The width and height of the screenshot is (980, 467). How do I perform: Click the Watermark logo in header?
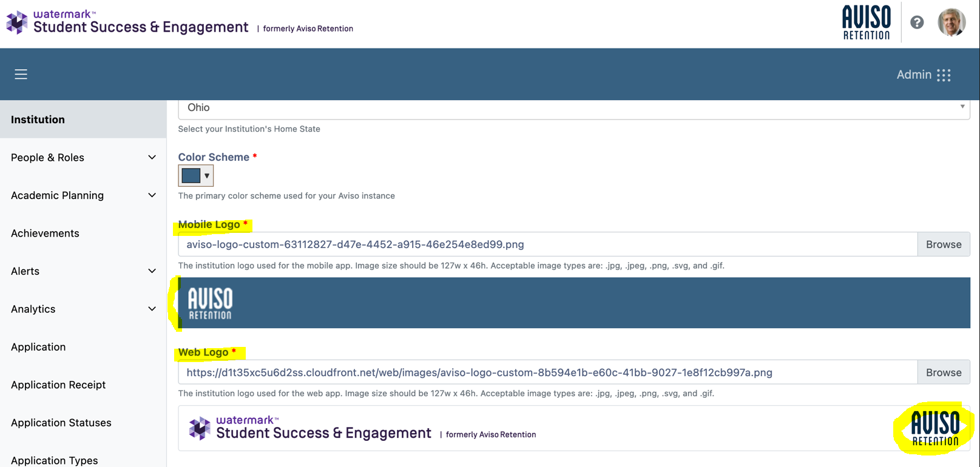pos(127,22)
